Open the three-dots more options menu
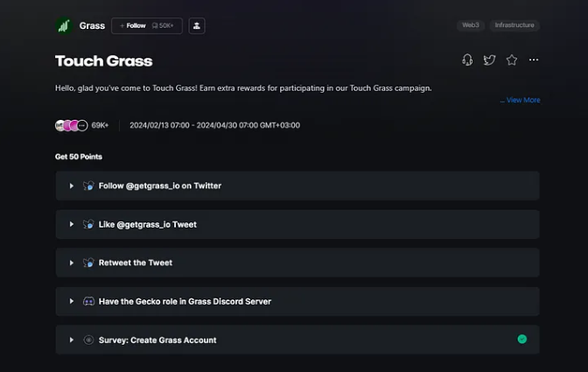This screenshot has width=588, height=372. tap(534, 60)
